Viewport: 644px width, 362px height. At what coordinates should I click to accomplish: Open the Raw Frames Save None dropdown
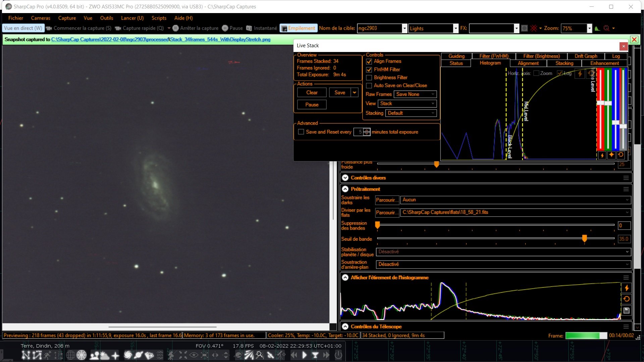click(x=415, y=94)
